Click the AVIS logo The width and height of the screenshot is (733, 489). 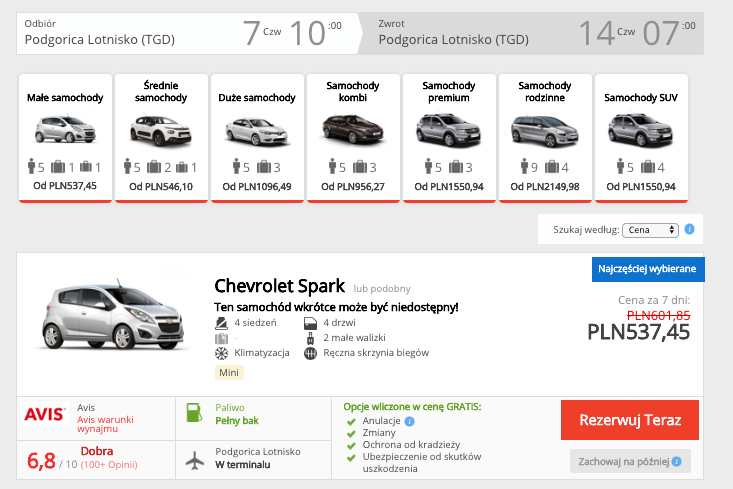point(44,414)
